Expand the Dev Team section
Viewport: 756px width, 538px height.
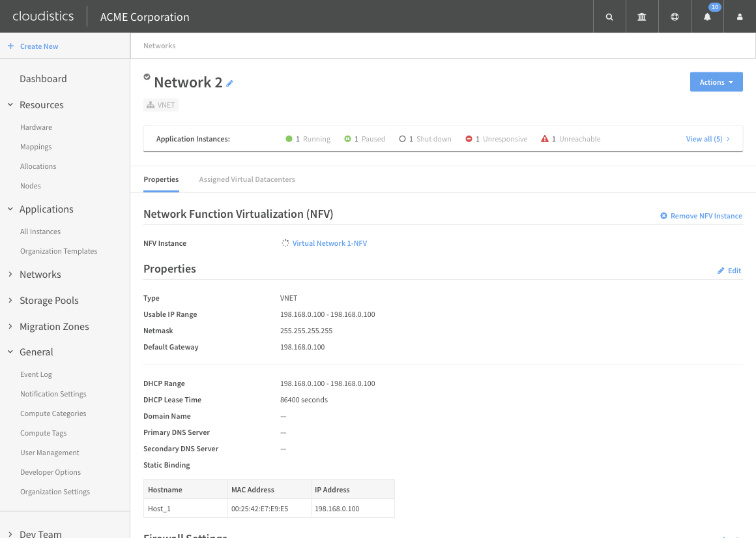42,533
